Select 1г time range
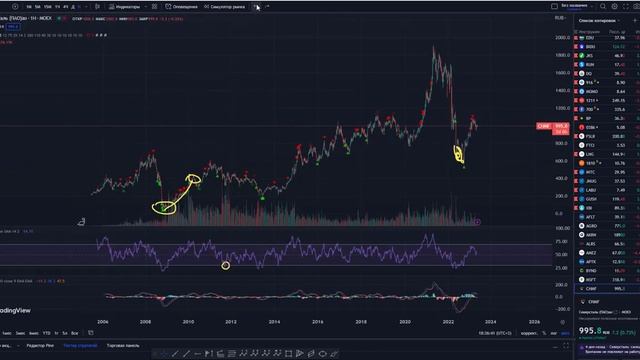This screenshot has width=640, height=360. pyautogui.click(x=56, y=333)
